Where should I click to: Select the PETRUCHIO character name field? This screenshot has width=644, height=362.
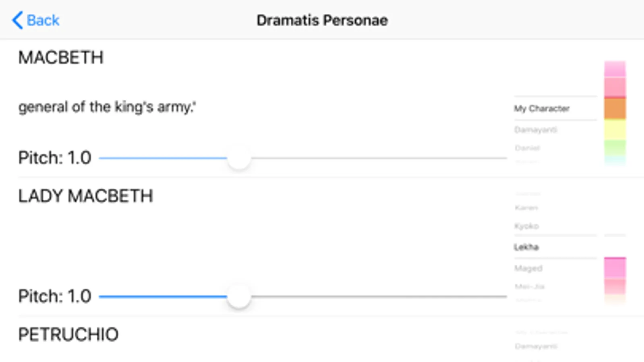pos(68,335)
